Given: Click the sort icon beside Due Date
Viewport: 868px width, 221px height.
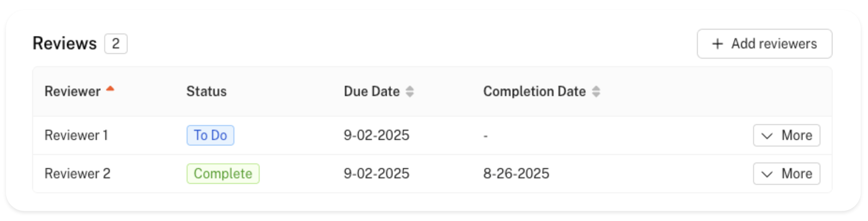Looking at the screenshot, I should (410, 91).
